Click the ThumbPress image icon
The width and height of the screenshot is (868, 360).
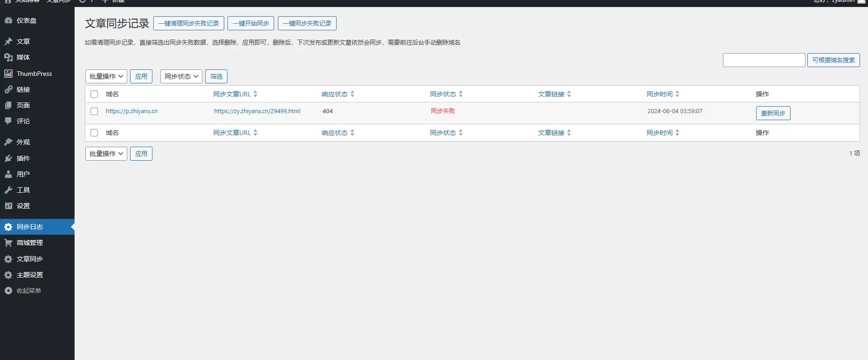pos(8,74)
